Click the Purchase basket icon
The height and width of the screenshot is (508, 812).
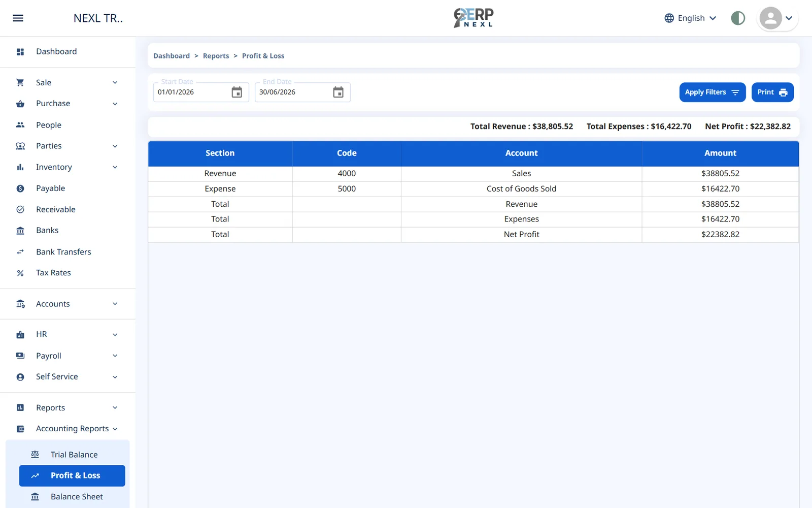tap(20, 104)
